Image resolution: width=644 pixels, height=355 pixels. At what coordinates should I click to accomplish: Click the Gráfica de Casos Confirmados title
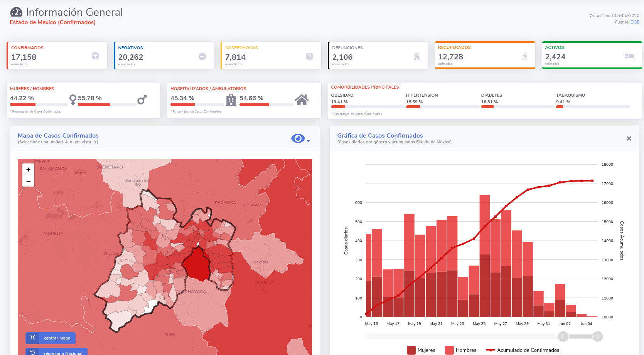coord(380,135)
